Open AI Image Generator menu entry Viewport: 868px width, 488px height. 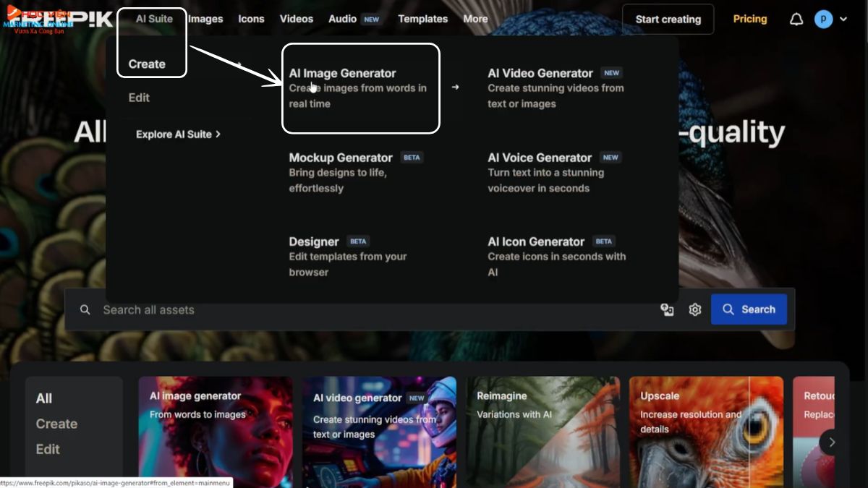tap(358, 88)
